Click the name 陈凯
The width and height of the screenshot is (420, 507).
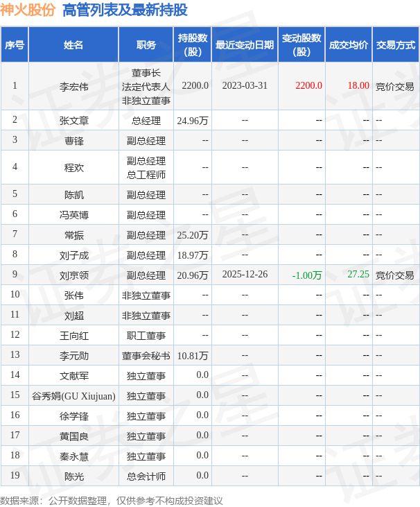73,195
